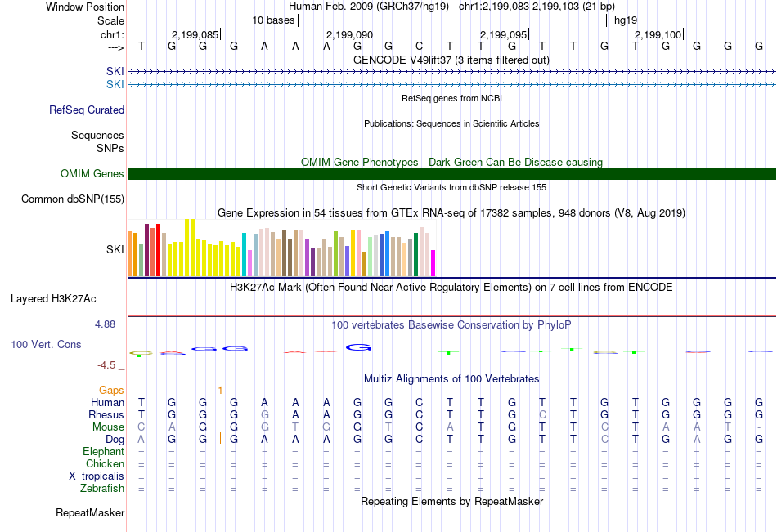
Task: Open the GTEx SKI expression bar chart
Action: [x=281, y=248]
